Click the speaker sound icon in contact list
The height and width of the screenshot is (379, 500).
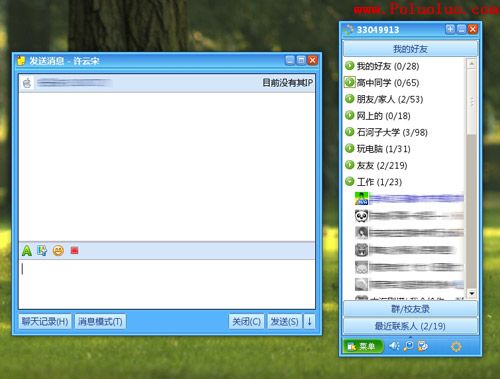click(394, 346)
